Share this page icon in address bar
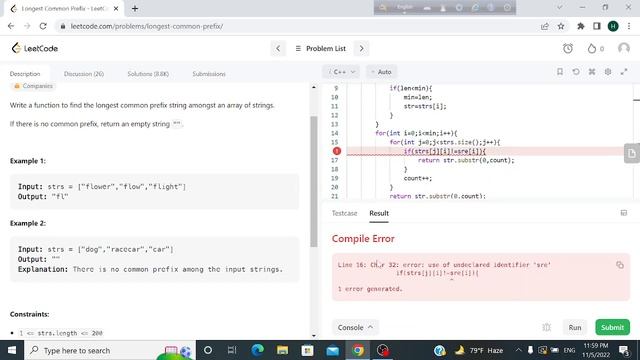Viewport: 640px width, 360px height. 544,26
